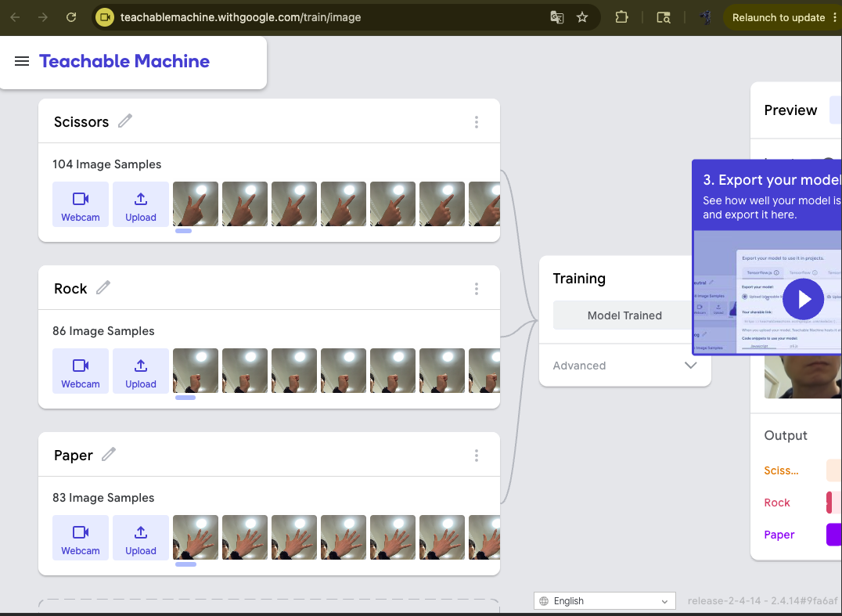The height and width of the screenshot is (616, 842).
Task: Edit the Scissors class name pencil icon
Action: [x=125, y=121]
